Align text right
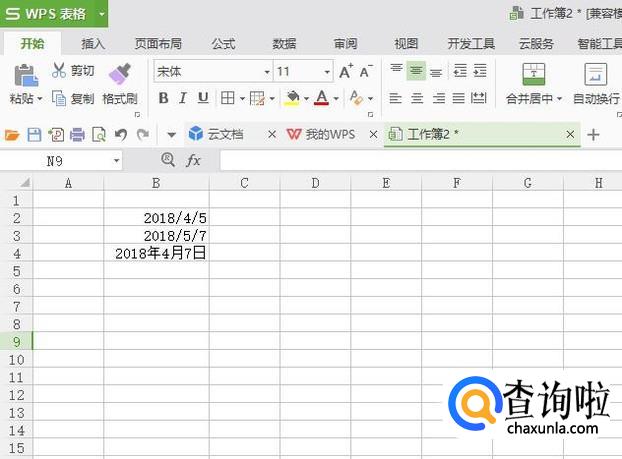The height and width of the screenshot is (459, 622). point(438,98)
